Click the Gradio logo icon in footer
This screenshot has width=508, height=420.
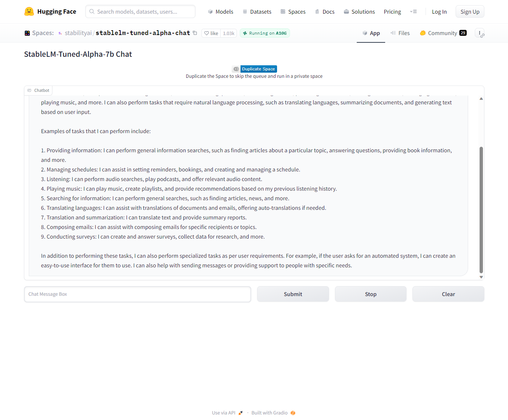(293, 413)
